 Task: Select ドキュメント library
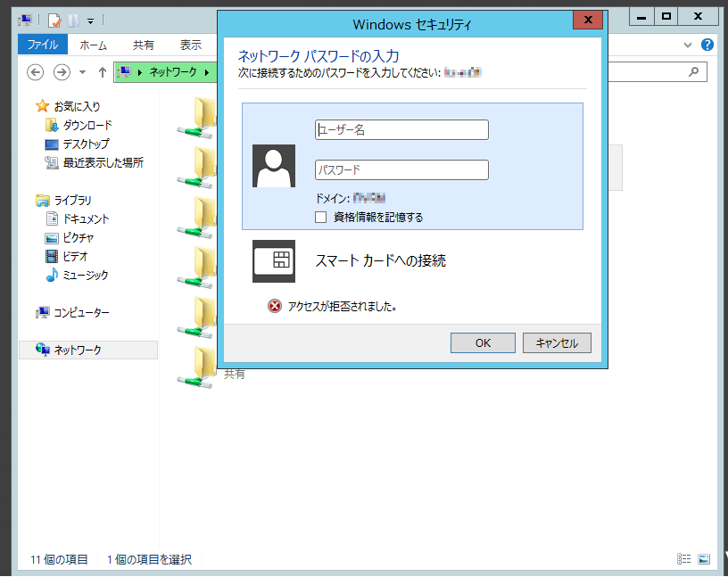(86, 218)
